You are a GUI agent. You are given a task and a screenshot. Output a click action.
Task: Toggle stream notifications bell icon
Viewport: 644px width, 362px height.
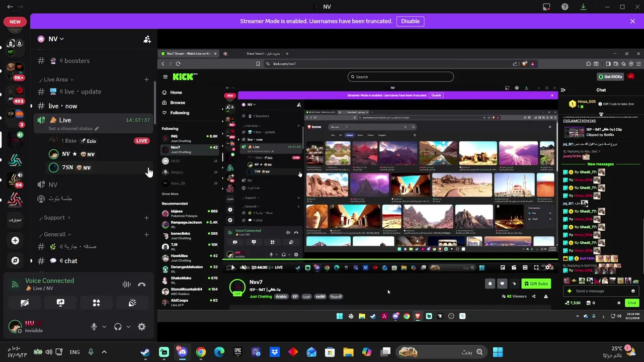490,284
